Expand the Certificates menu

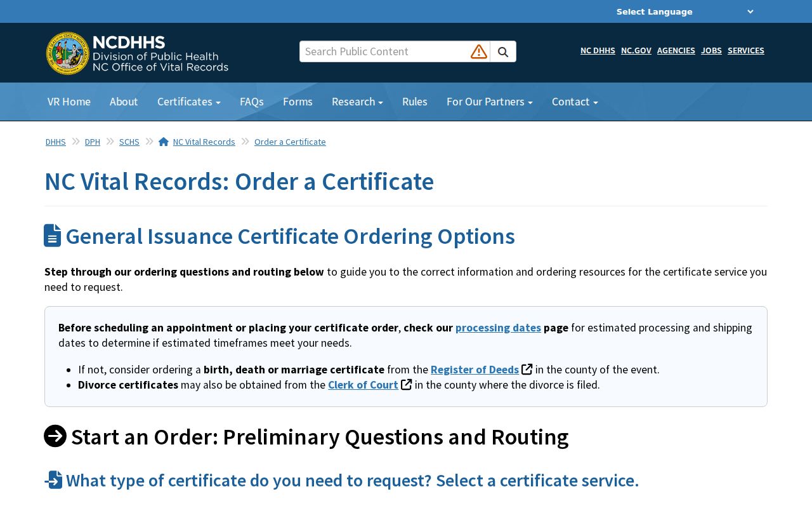point(189,102)
